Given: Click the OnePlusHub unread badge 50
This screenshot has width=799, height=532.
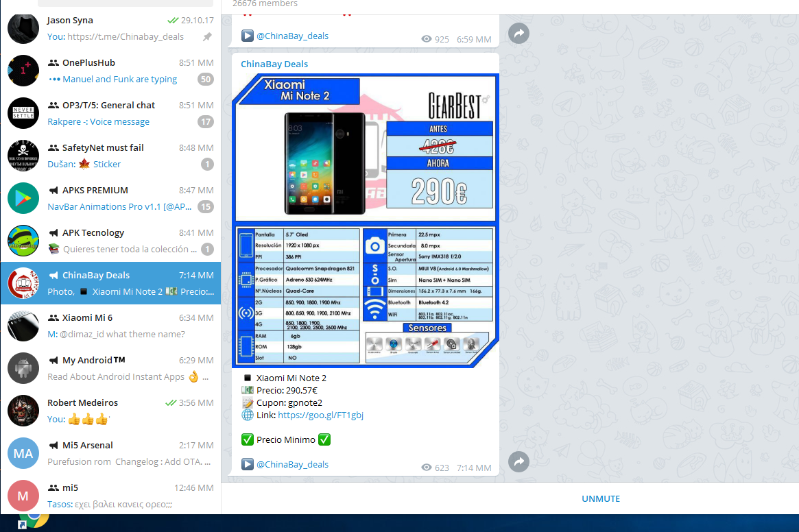Looking at the screenshot, I should (205, 79).
